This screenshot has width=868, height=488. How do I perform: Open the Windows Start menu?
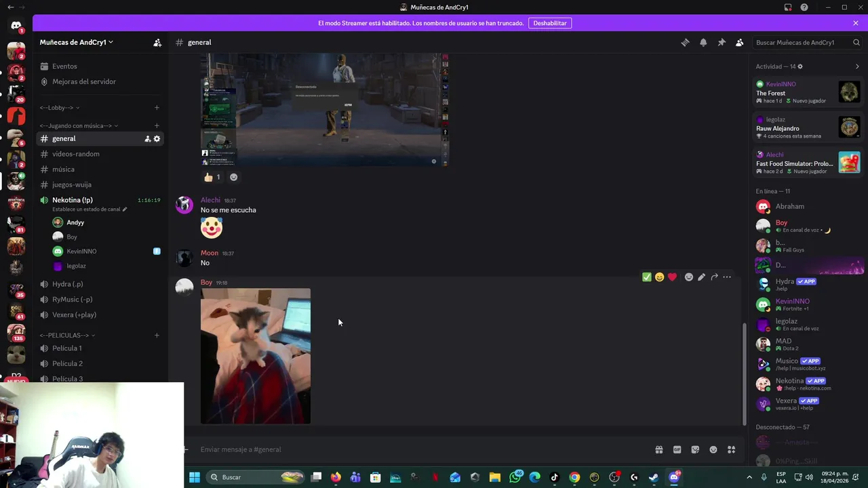[x=195, y=477]
